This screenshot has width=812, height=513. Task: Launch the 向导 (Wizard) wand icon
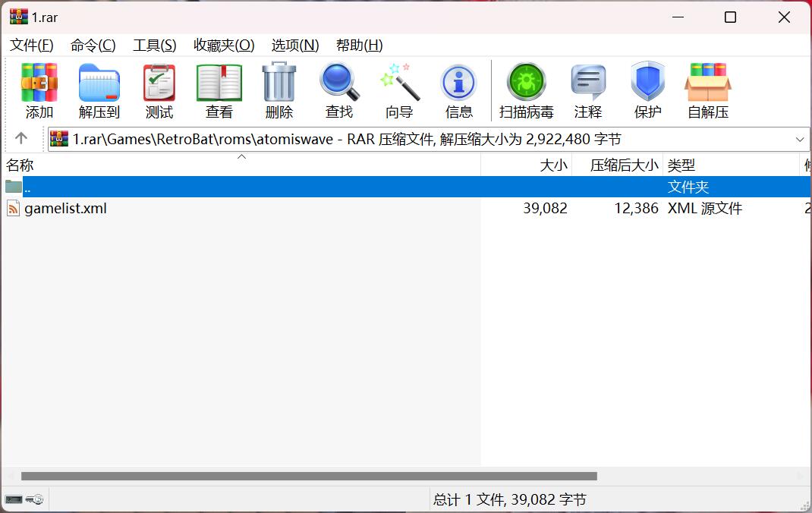[399, 90]
